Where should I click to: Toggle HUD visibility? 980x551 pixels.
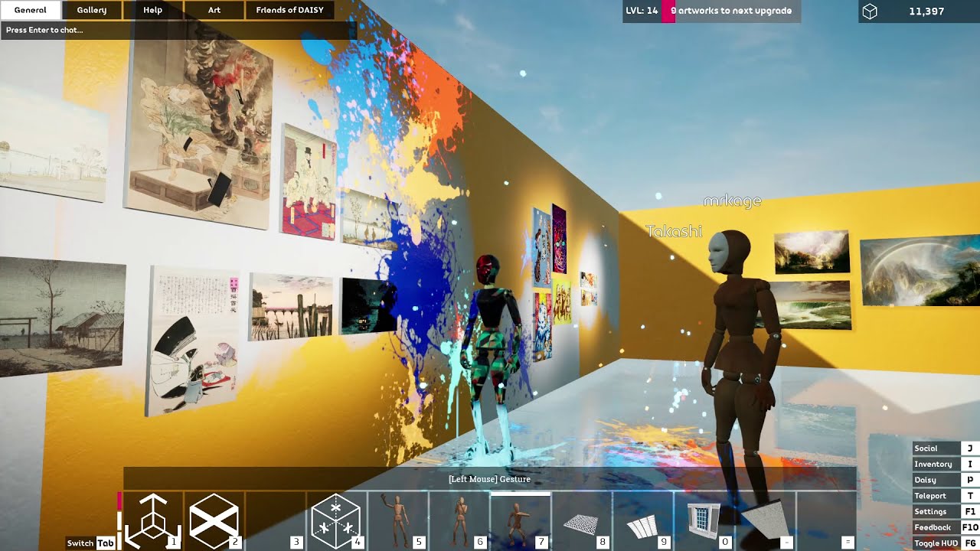coord(946,543)
